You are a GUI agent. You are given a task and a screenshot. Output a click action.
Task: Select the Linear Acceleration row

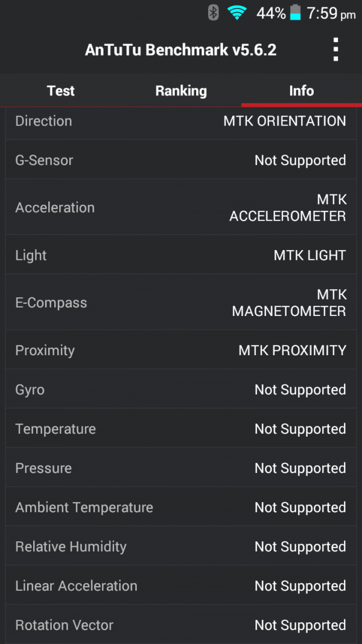pyautogui.click(x=181, y=586)
